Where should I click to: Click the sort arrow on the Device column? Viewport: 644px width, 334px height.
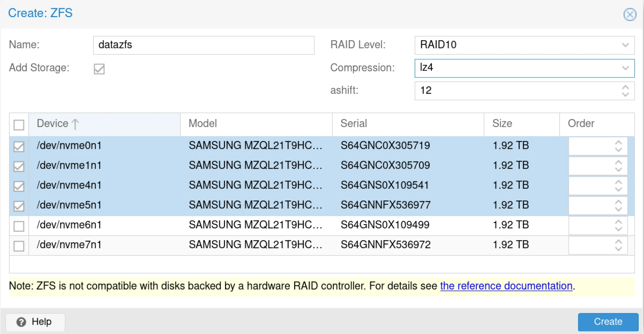[x=74, y=124]
